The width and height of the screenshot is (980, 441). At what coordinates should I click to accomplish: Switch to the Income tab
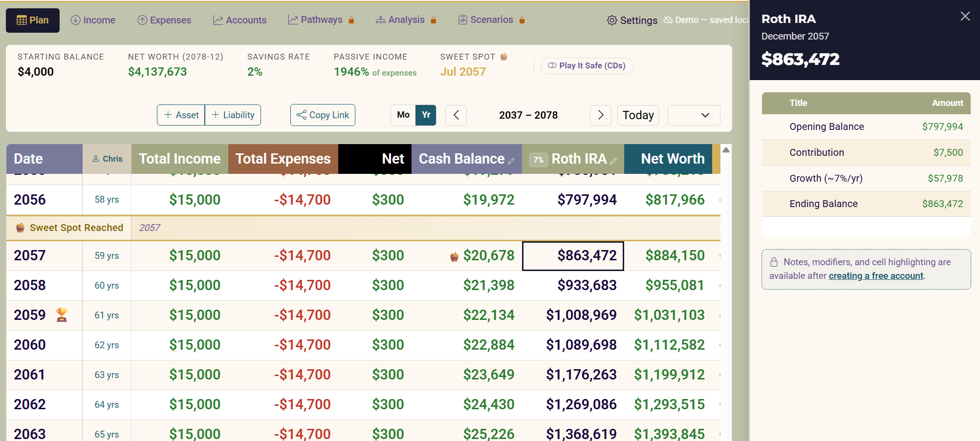(x=93, y=20)
